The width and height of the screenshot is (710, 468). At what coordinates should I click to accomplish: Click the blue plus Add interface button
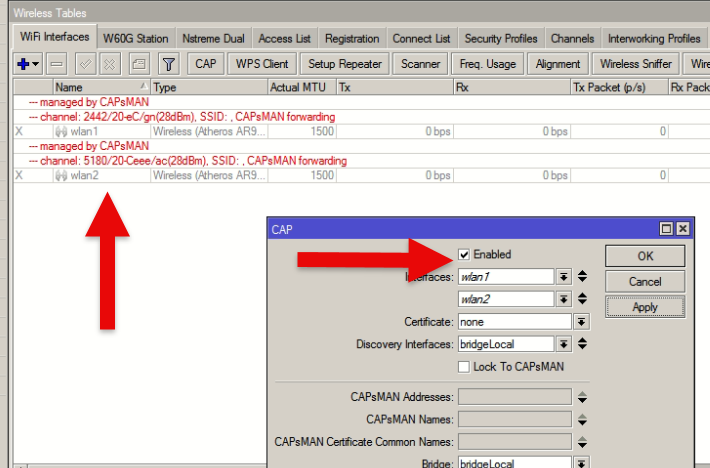coord(28,64)
